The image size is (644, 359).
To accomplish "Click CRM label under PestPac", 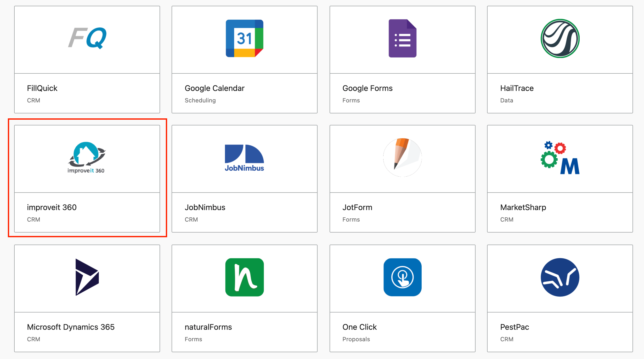I will click(x=507, y=339).
